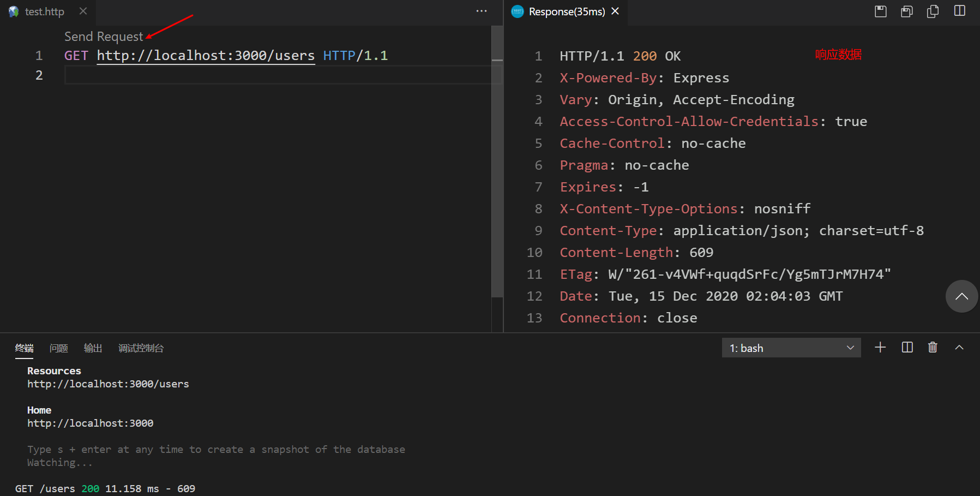Click the X-Content-Type-Options header line
This screenshot has height=496, width=980.
685,209
